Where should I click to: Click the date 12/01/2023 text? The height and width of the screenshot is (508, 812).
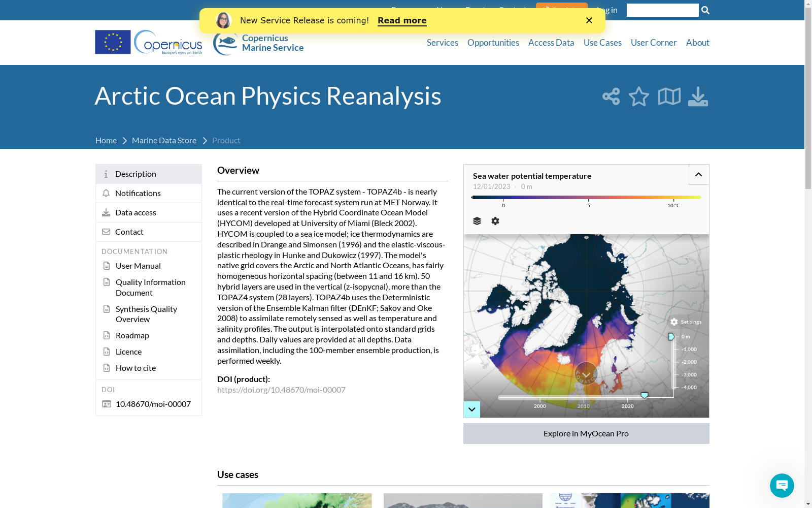(492, 186)
